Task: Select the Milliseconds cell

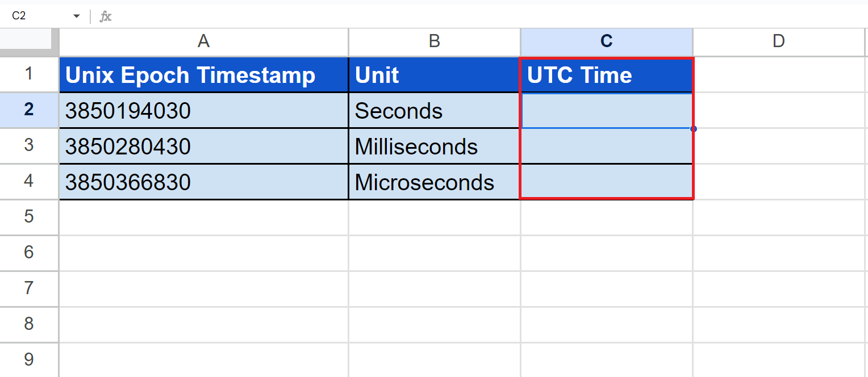Action: pyautogui.click(x=434, y=146)
